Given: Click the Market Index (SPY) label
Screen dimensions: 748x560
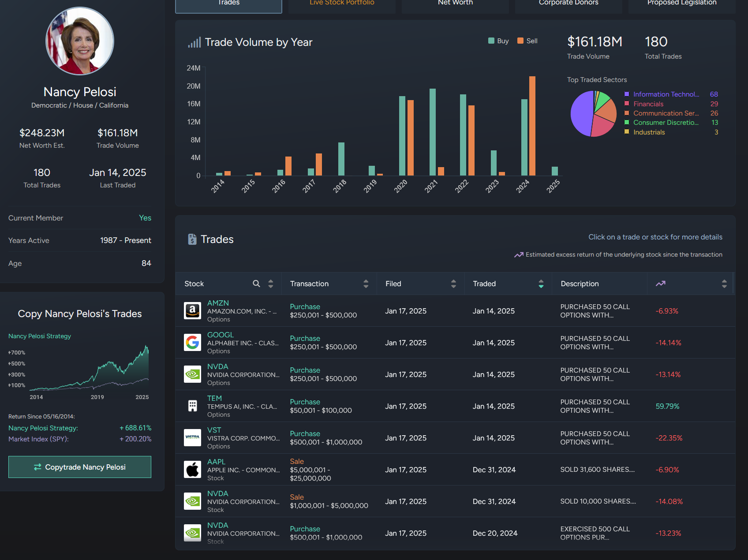Looking at the screenshot, I should pyautogui.click(x=38, y=439).
